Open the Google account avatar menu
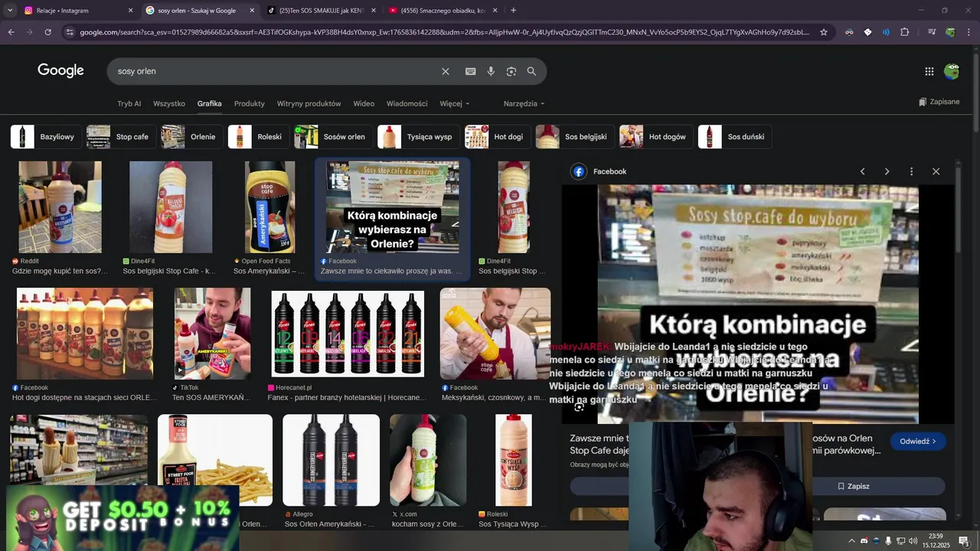 (x=952, y=71)
